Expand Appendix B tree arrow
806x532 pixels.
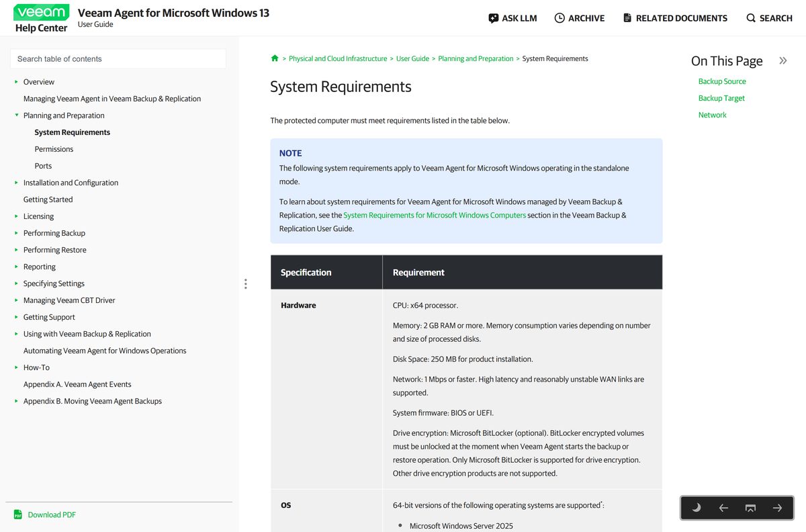coord(17,401)
